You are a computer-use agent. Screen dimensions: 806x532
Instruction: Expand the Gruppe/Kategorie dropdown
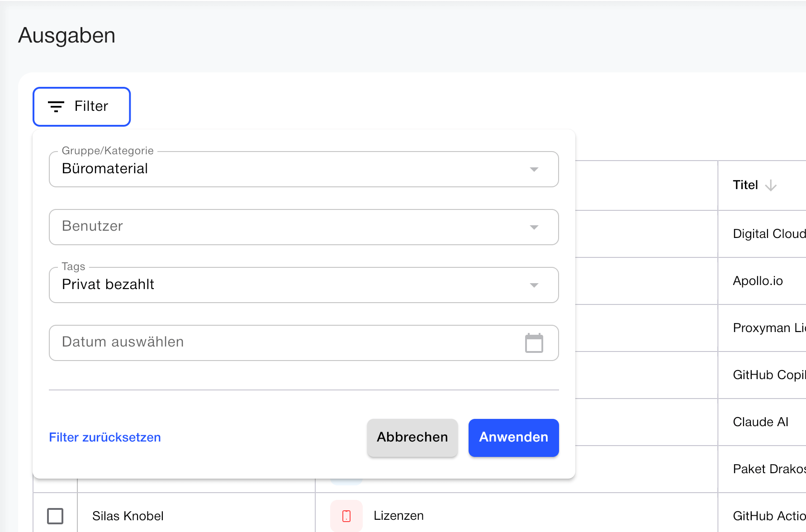(535, 169)
